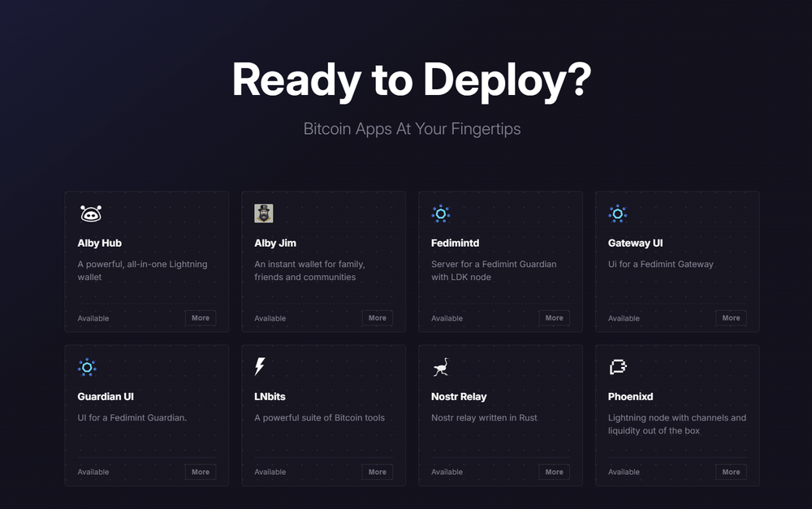Click the Guardian UI blue ring icon
The image size is (812, 509).
(x=87, y=367)
